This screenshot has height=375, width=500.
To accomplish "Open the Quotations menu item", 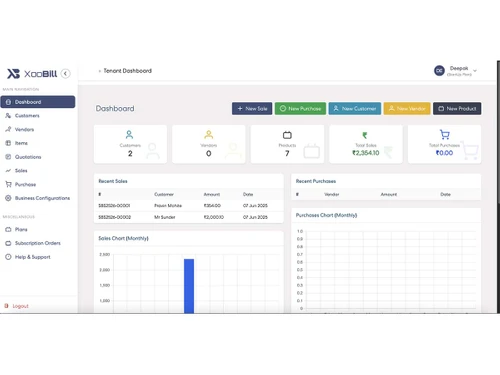I will coord(38,157).
